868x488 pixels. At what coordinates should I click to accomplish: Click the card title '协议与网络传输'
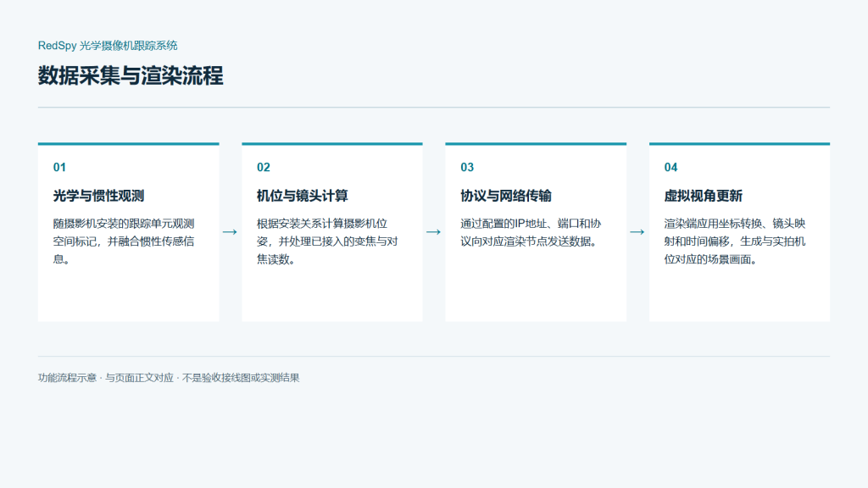point(506,196)
